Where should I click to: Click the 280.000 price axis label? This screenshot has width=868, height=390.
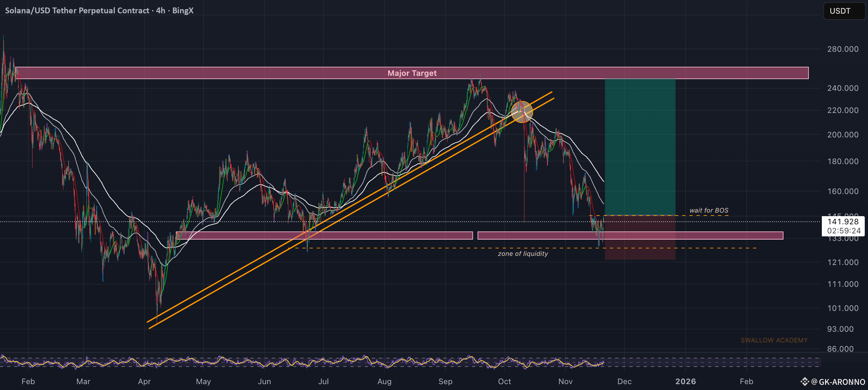pyautogui.click(x=842, y=49)
